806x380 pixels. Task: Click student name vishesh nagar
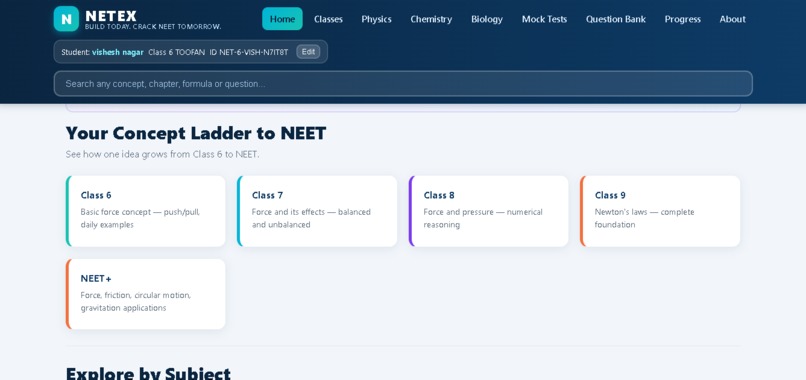(118, 52)
